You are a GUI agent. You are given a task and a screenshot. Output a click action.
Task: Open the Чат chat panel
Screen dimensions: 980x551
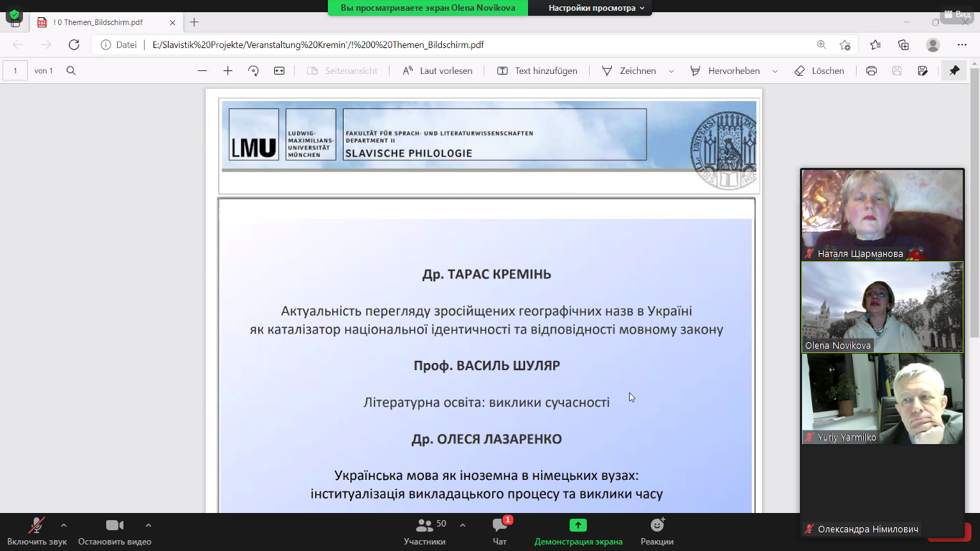tap(500, 530)
